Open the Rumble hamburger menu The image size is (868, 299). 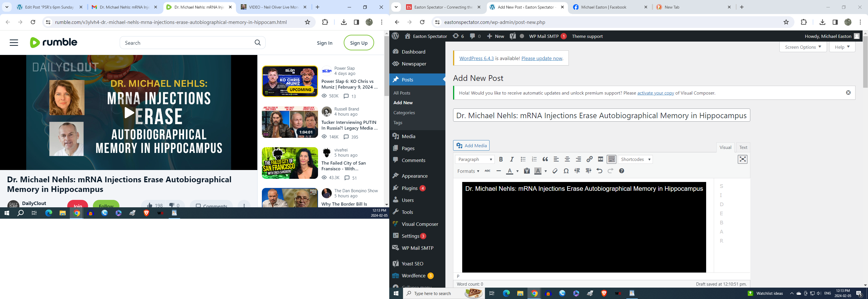14,43
